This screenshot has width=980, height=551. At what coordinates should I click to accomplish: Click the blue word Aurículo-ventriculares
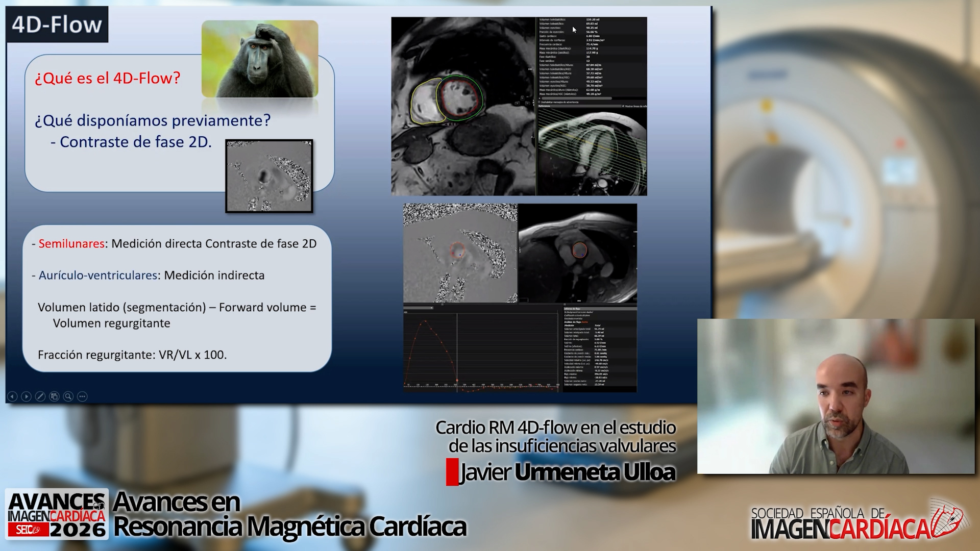pos(98,275)
